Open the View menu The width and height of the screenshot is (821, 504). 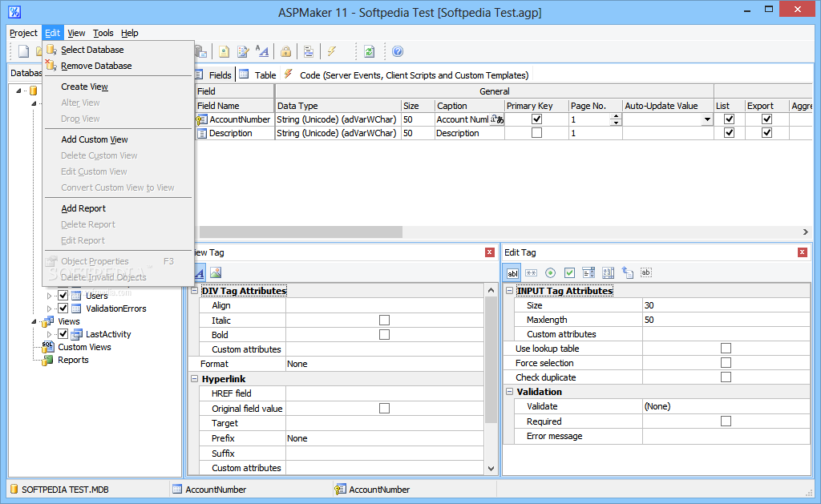[76, 33]
